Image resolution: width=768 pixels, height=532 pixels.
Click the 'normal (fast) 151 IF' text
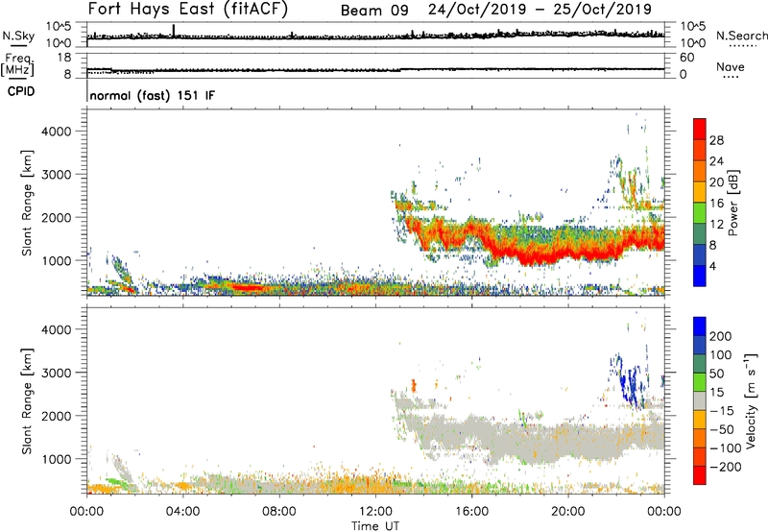pyautogui.click(x=153, y=95)
